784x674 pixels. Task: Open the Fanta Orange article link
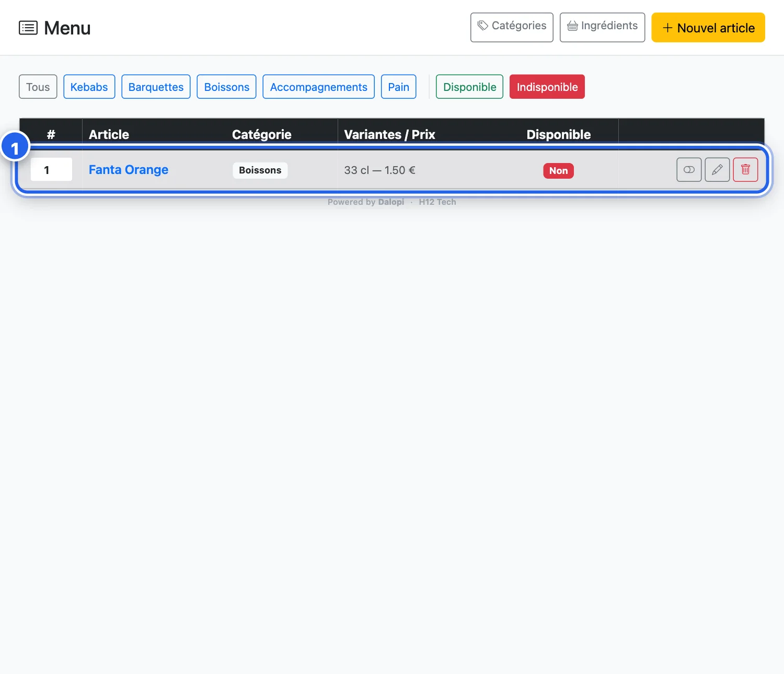pos(129,170)
